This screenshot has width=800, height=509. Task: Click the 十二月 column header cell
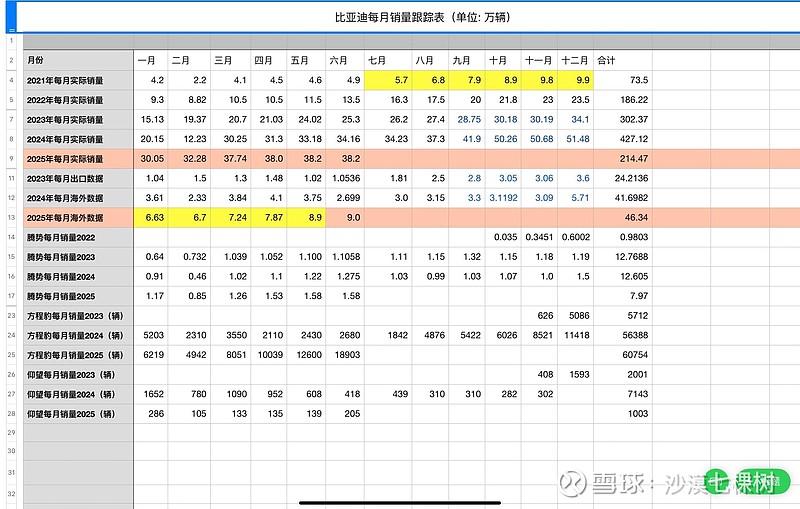[x=576, y=60]
